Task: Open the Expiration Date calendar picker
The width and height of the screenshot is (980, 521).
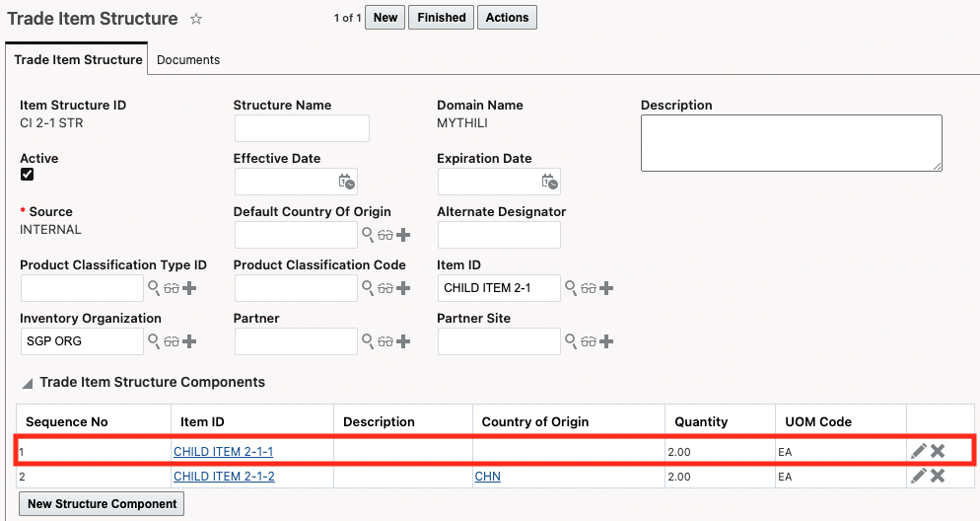Action: click(x=550, y=182)
